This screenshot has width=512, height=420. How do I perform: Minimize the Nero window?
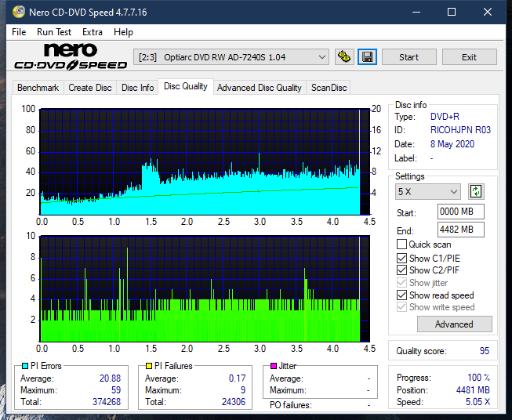[416, 12]
